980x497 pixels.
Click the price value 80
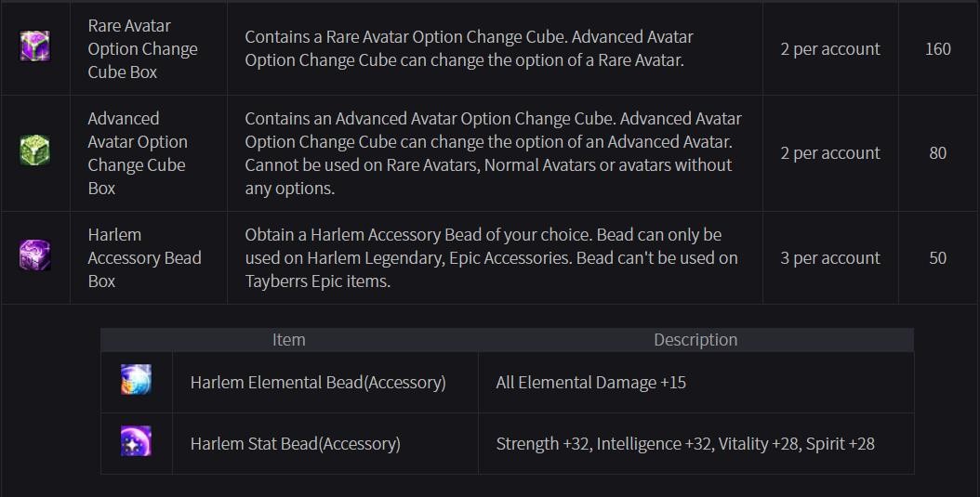[x=937, y=153]
